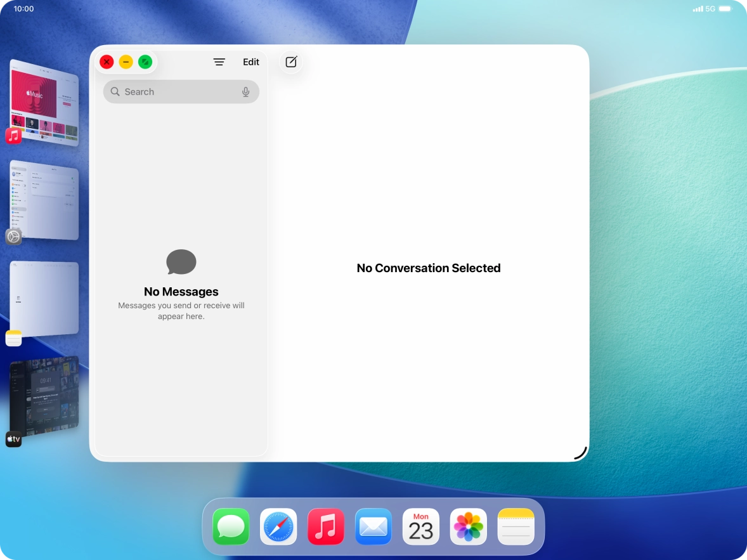Click inside the Search field
This screenshot has width=747, height=560.
pos(171,91)
